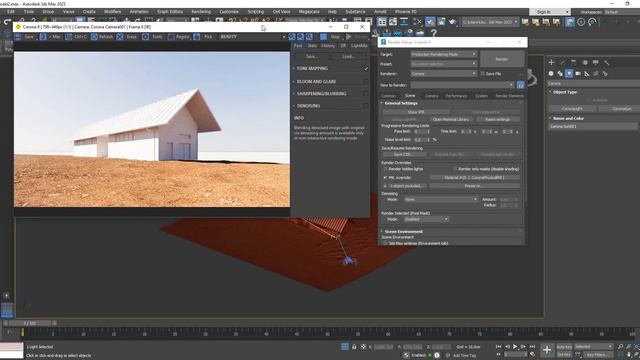The image size is (640, 360).
Task: Select Region tool in frame buffer
Action: pos(179,37)
